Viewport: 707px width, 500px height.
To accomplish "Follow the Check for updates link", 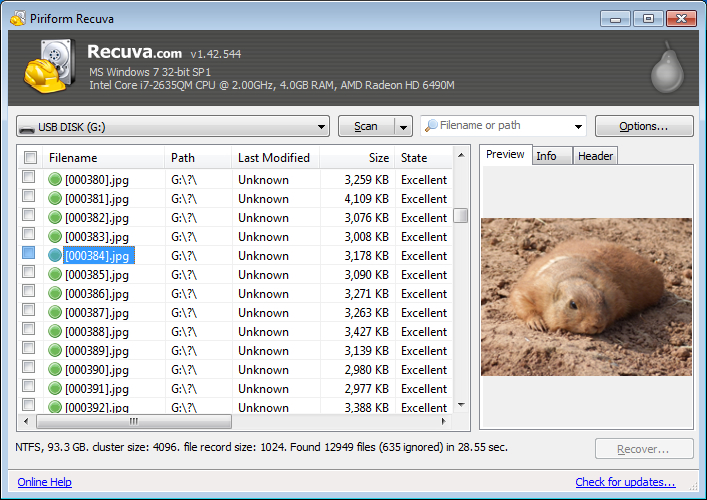I will point(625,482).
